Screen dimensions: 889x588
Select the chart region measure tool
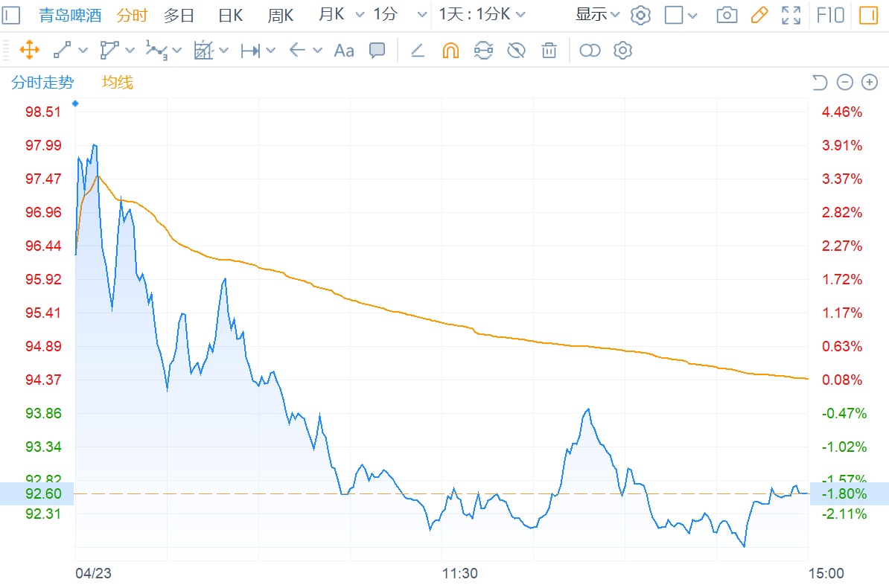tap(203, 50)
